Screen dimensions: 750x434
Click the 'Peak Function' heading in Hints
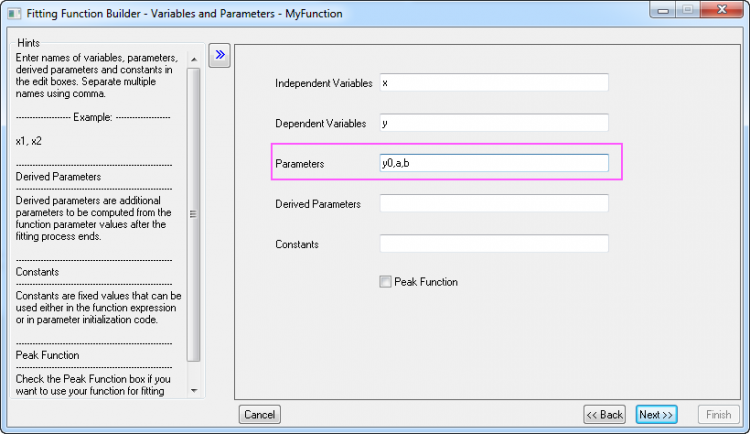click(x=47, y=355)
